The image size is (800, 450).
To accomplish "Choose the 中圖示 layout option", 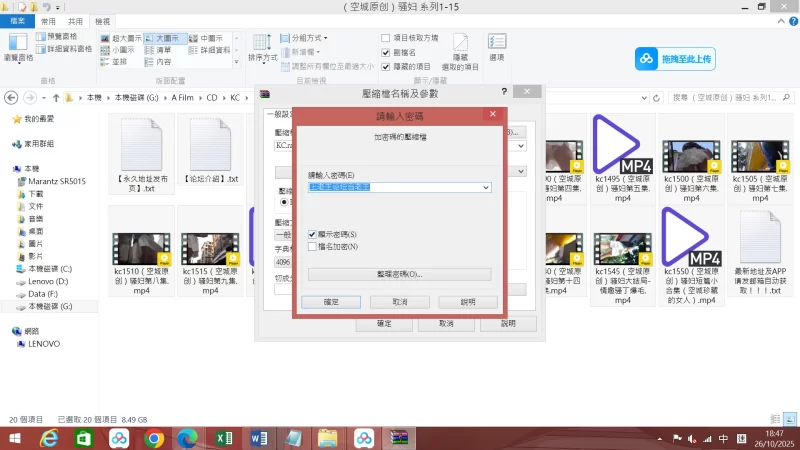I will [206, 38].
